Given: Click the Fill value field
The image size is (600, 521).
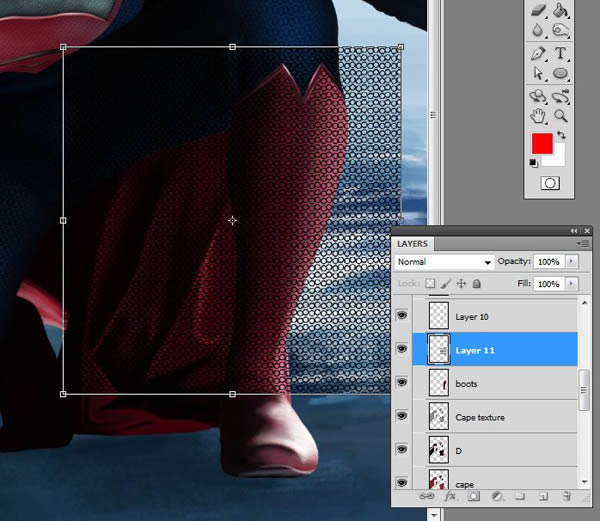Looking at the screenshot, I should [549, 284].
